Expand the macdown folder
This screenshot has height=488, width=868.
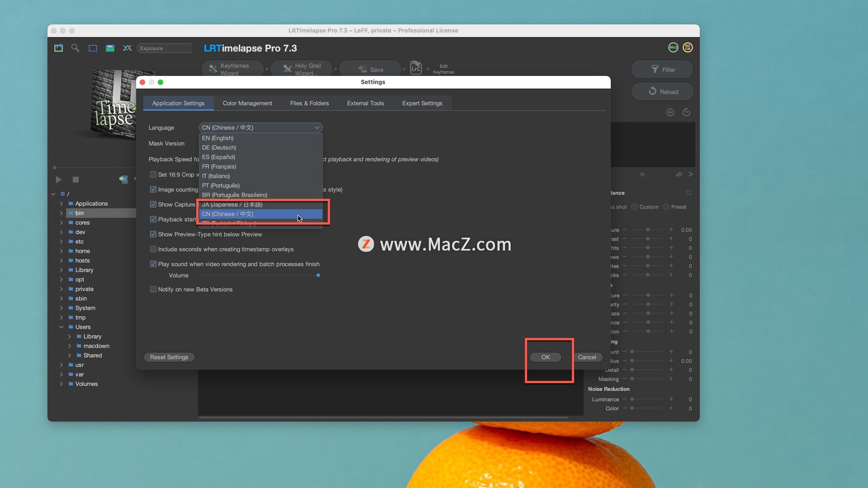pos(70,346)
